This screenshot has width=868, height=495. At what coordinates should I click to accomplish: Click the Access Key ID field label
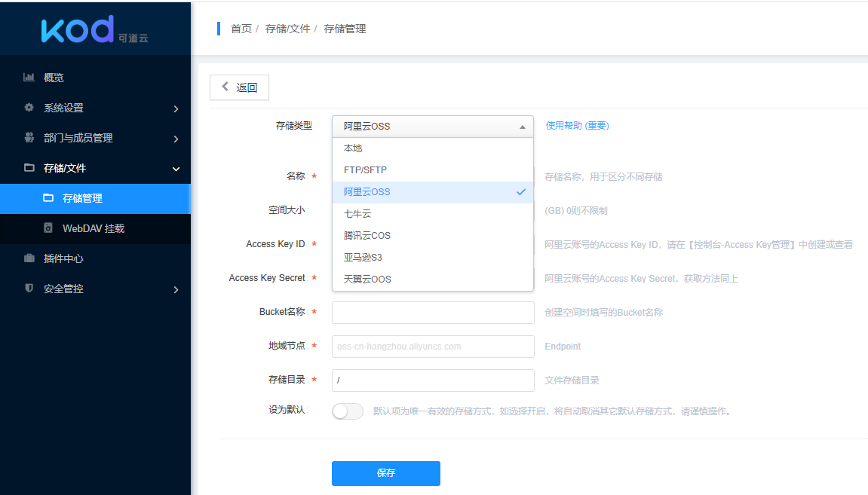(276, 244)
